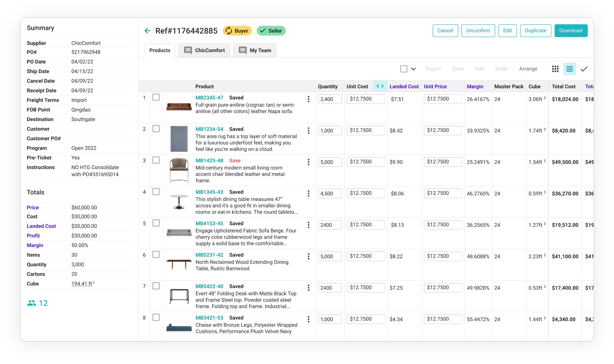Expand the select-all dropdown chevron

(x=413, y=69)
